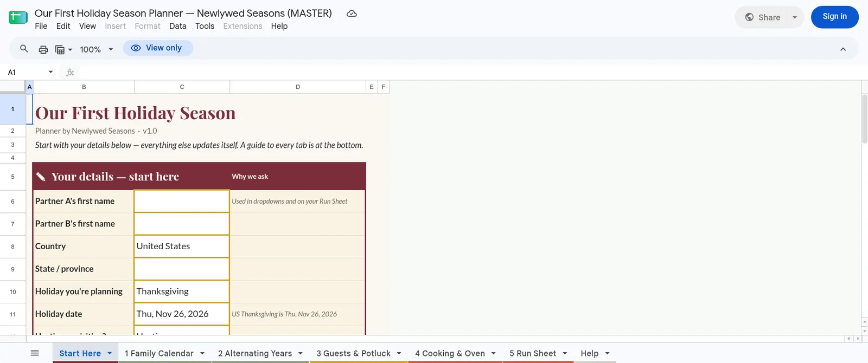Switch to the 2 Alternating Years tab
Screen dimensions: 868x363
click(255, 353)
